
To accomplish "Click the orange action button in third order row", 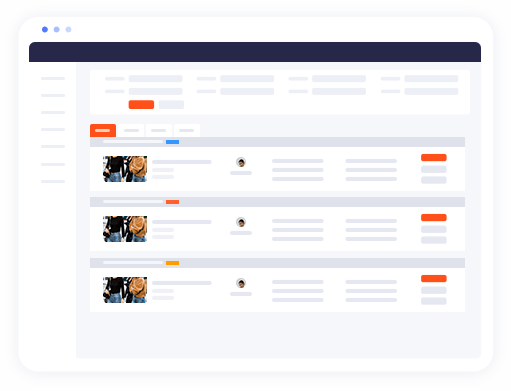I will (x=434, y=279).
